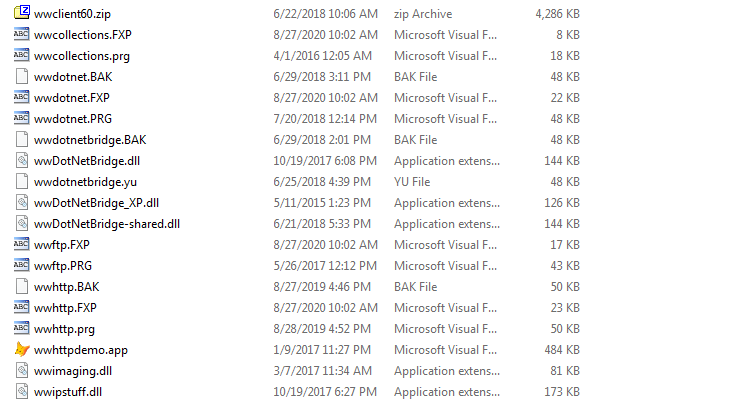Select the wwDotNetBridge_XP.dll file name
Screen dimensions: 733x405
pos(96,203)
